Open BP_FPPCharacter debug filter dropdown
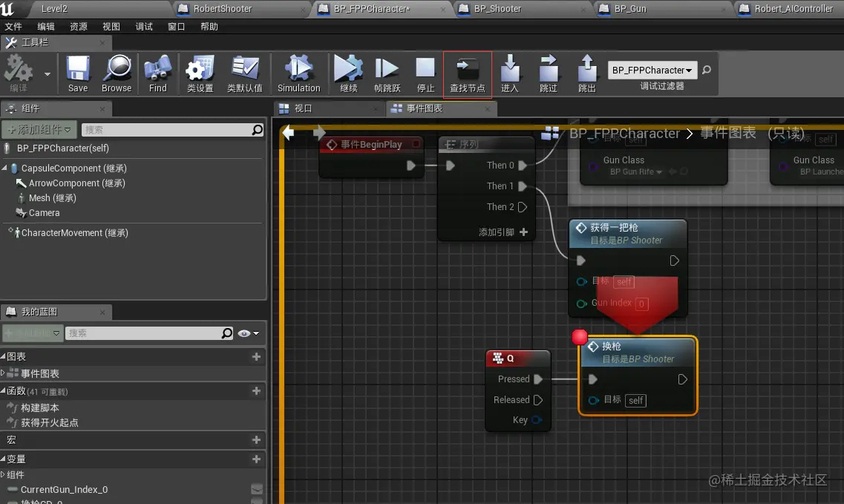Image resolution: width=844 pixels, height=504 pixels. click(x=652, y=70)
